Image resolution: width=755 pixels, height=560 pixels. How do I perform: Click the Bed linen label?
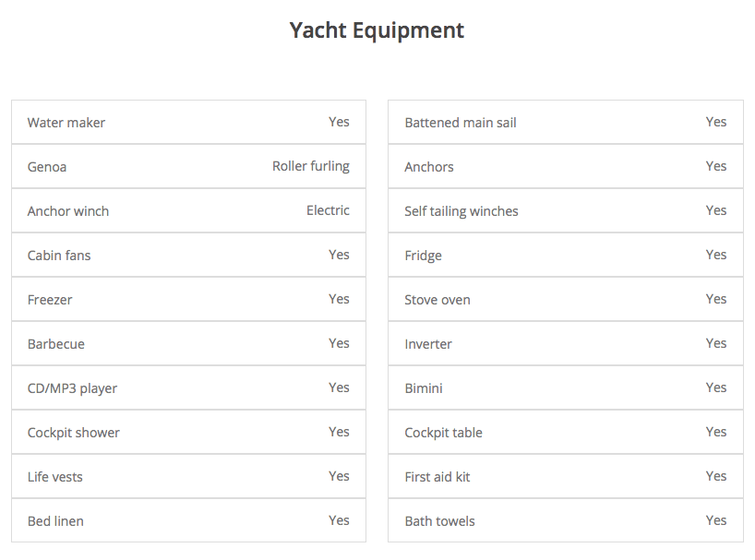point(55,521)
